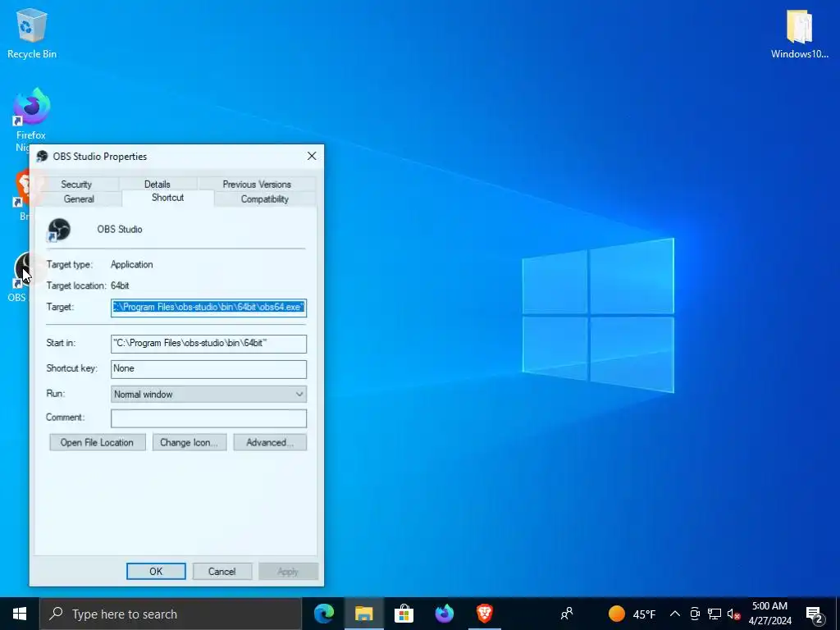Select the OBS Studio desktop shortcut

pyautogui.click(x=21, y=277)
